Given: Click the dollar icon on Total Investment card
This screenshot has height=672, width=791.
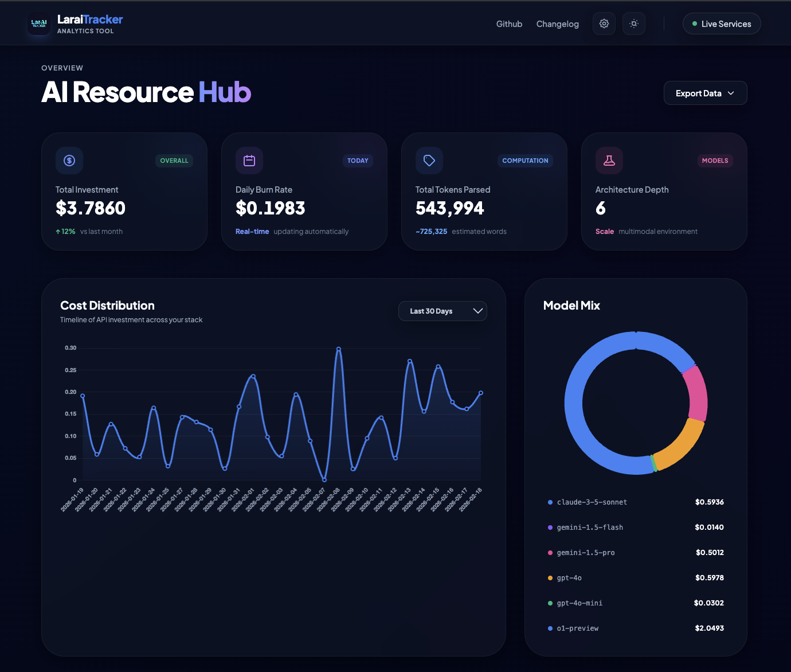Looking at the screenshot, I should point(69,161).
